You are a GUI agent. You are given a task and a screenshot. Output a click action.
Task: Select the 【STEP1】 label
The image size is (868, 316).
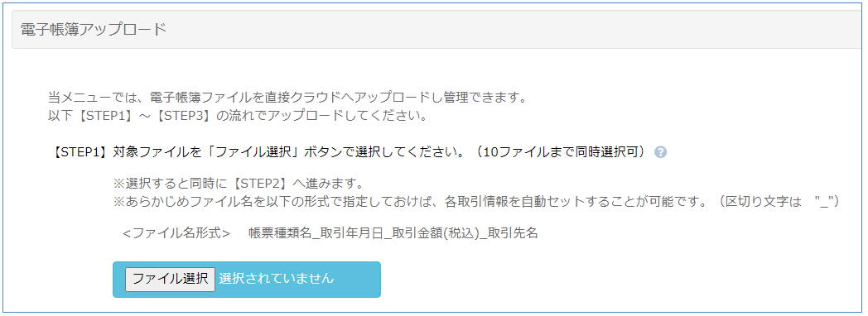[80, 153]
